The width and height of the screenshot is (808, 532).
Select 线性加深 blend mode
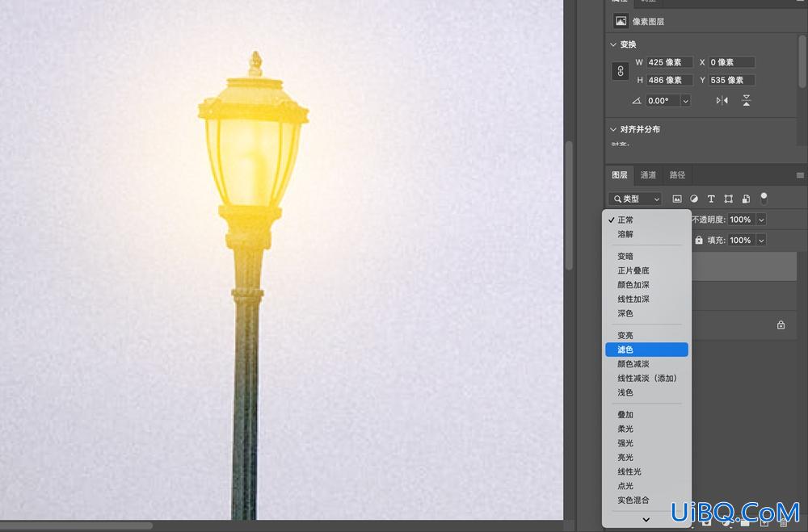coord(646,299)
